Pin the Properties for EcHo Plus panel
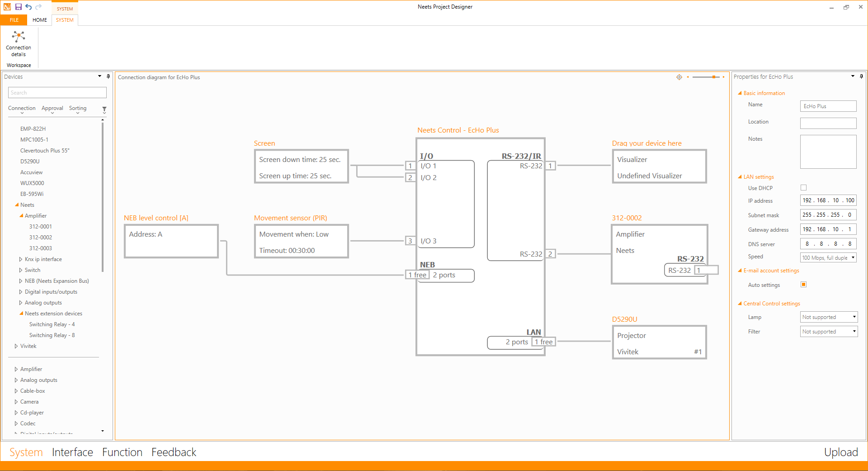868x471 pixels. 861,76
